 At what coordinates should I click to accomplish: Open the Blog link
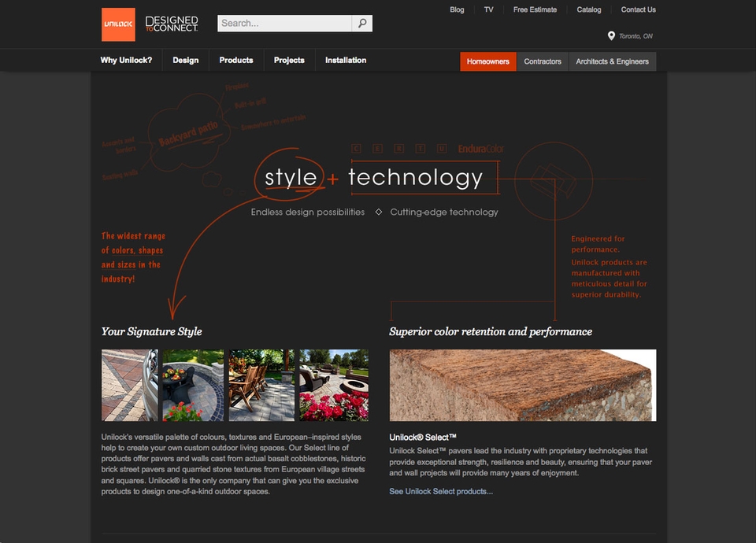(x=457, y=9)
